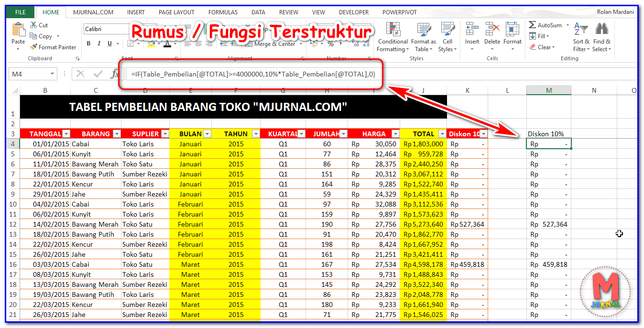Open the Fill options button
Screen dimensions: 644x328
click(x=539, y=36)
